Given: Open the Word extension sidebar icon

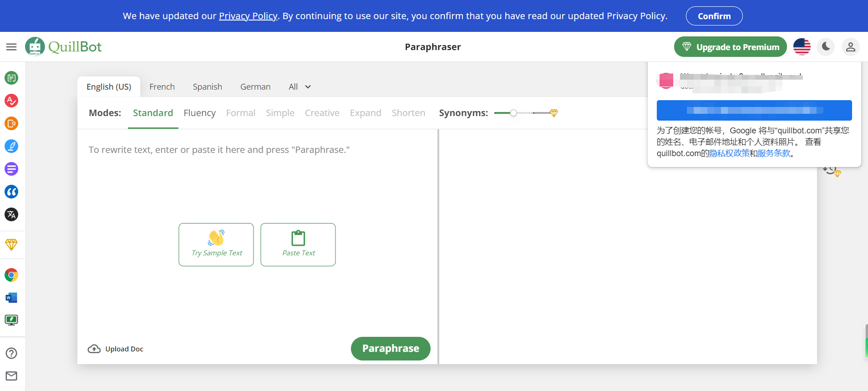Looking at the screenshot, I should click(11, 298).
